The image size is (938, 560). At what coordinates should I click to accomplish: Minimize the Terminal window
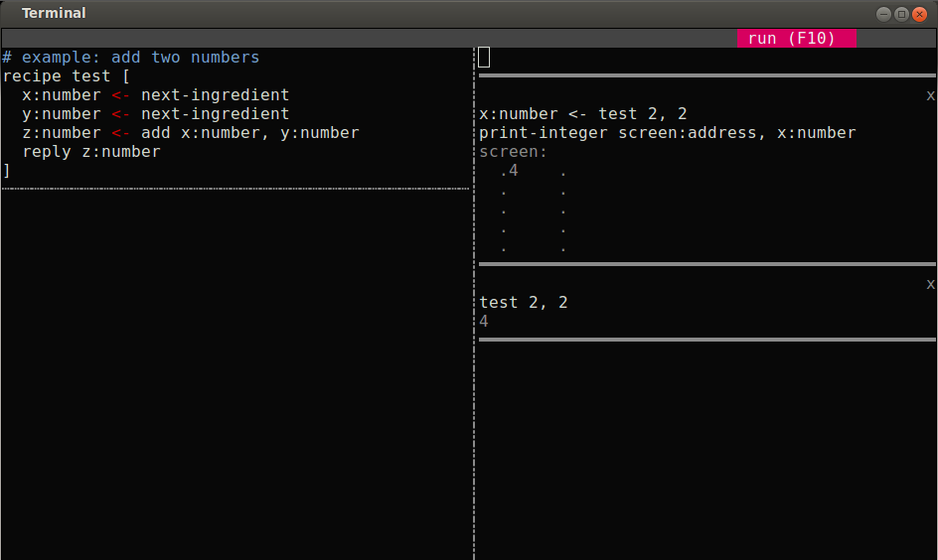(883, 14)
